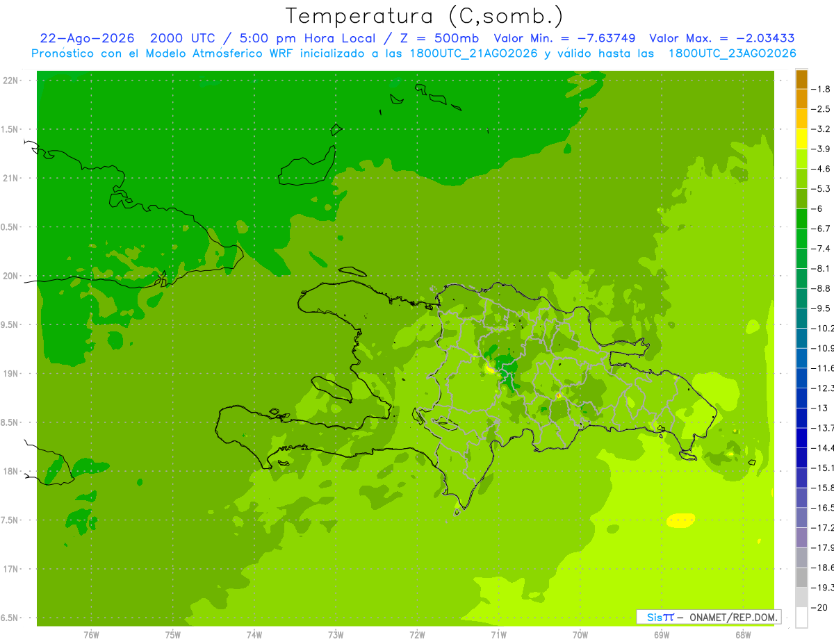Screen dimensions: 834x644
Task: Click the '20N' latitude label
Action: pos(12,276)
